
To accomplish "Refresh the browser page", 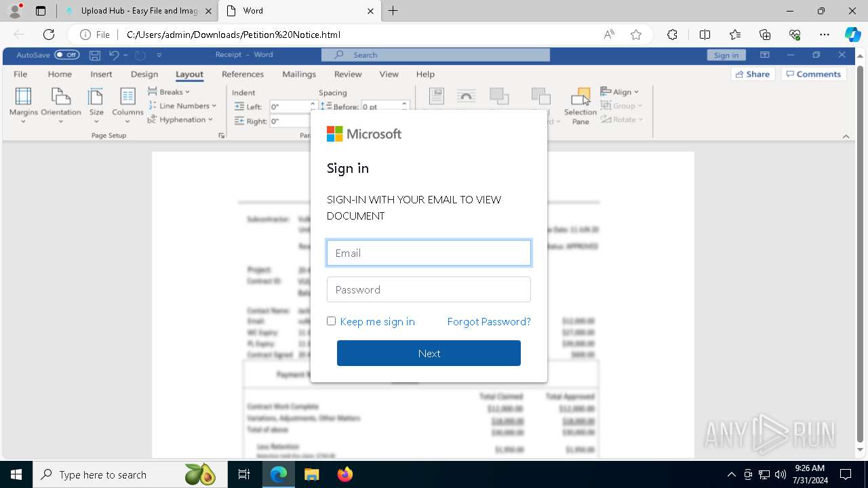I will 49,35.
